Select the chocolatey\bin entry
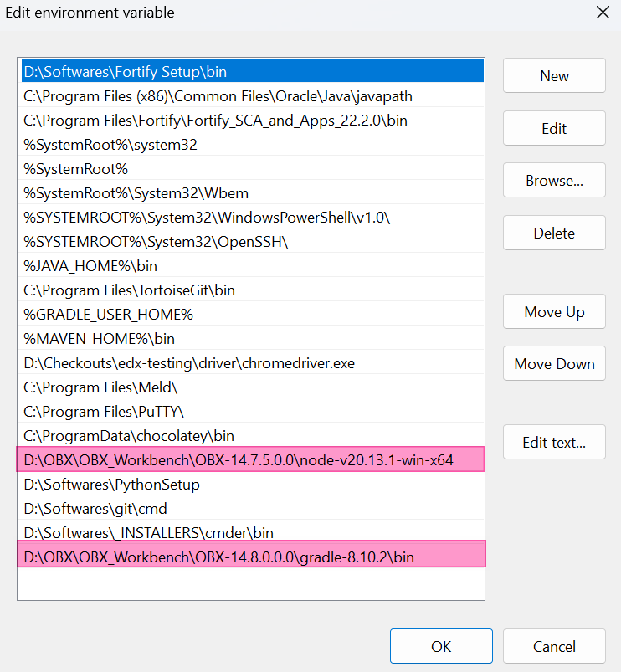 (x=253, y=436)
